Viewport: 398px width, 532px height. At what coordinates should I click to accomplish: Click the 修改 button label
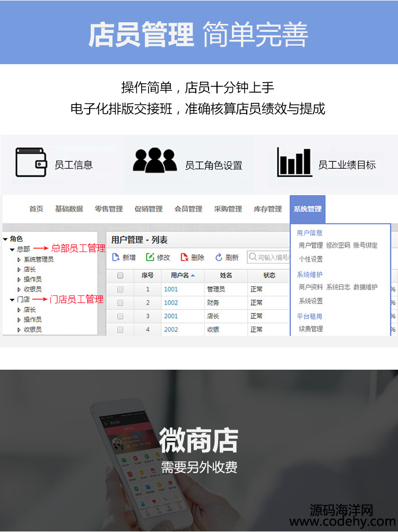[x=163, y=258]
